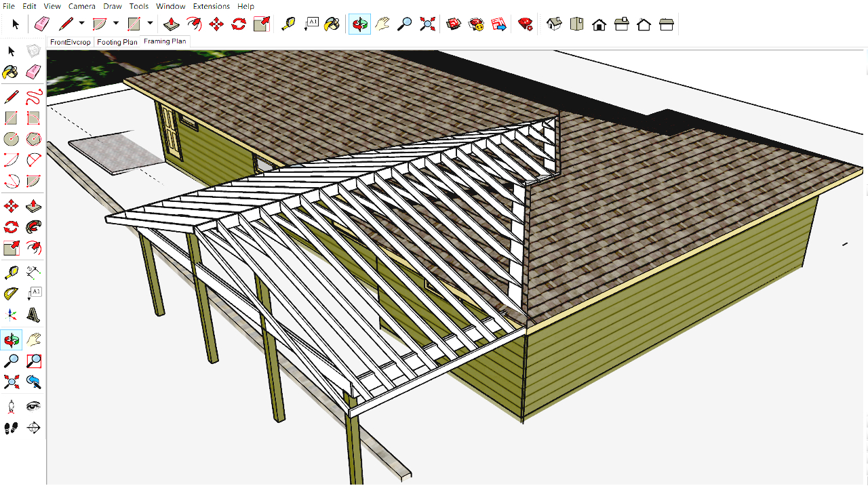Image resolution: width=868 pixels, height=488 pixels.
Task: Choose the Circle tool in left toolbar
Action: click(x=11, y=139)
